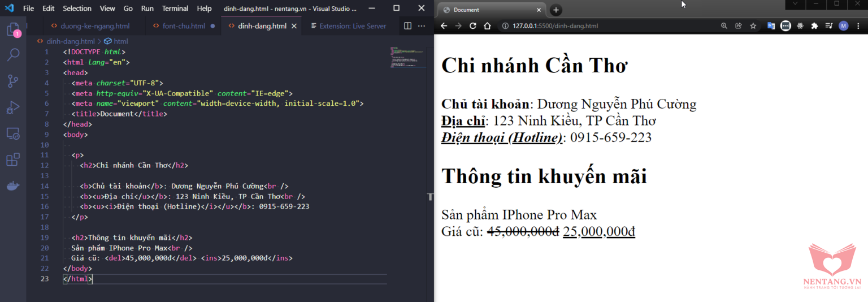This screenshot has height=302, width=868.
Task: Open the Run and Debug view
Action: pos(13,107)
